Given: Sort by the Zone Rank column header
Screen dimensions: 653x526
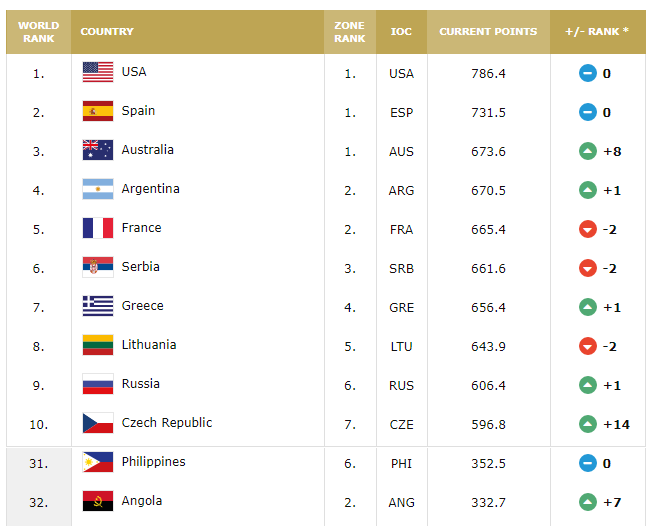Looking at the screenshot, I should [x=350, y=32].
